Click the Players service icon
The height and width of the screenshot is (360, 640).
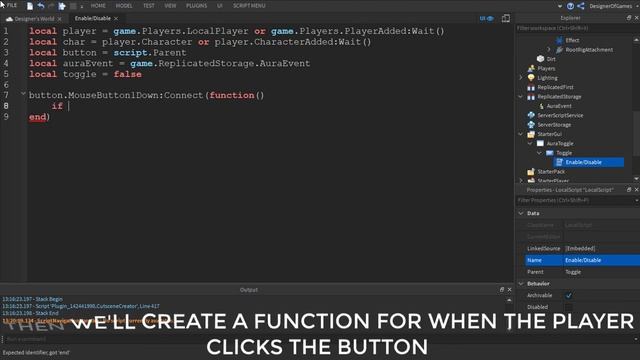tap(531, 68)
